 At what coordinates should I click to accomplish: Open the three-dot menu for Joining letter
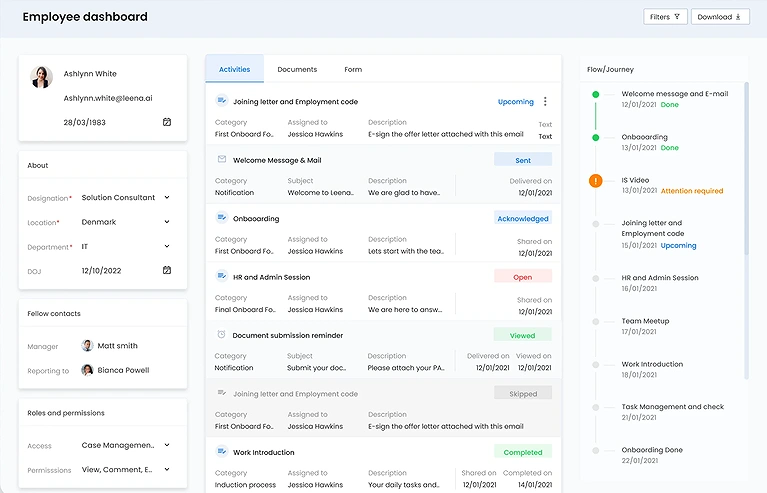point(545,101)
